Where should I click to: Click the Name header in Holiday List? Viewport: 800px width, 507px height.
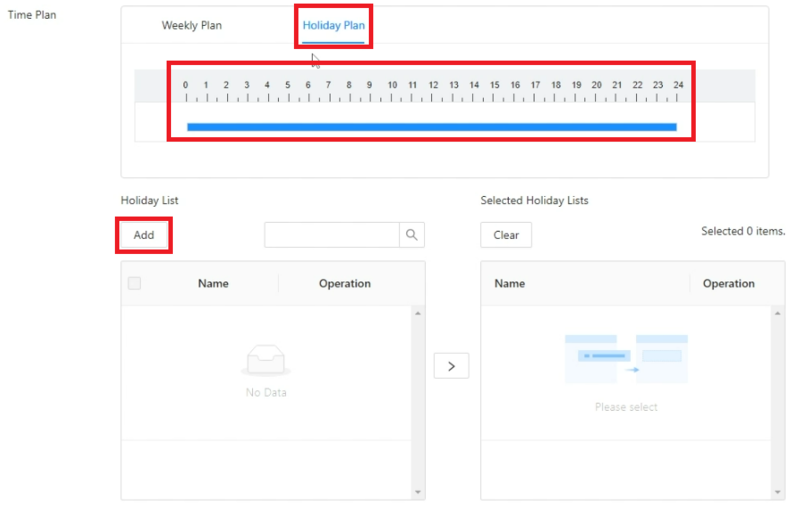point(213,284)
